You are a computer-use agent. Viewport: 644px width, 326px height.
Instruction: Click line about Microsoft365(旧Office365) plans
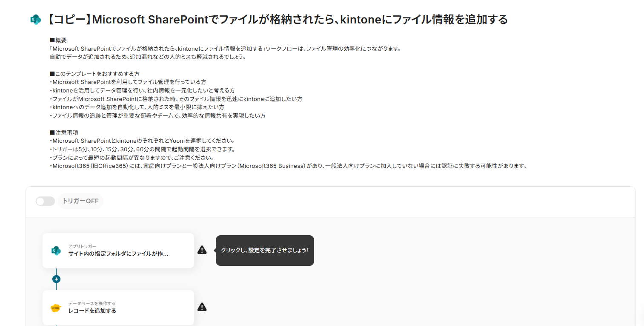289,166
